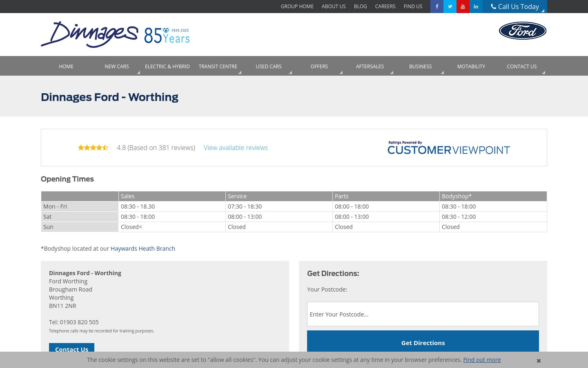The image size is (588, 368).
Task: Dismiss the cookie notice with the X
Action: [539, 361]
